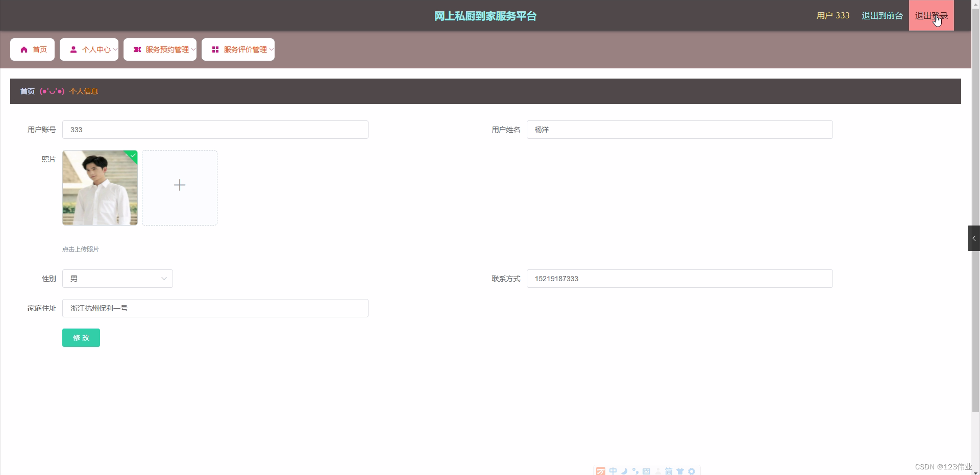Switch to the 首页 tab
This screenshot has height=475, width=980.
(x=32, y=49)
